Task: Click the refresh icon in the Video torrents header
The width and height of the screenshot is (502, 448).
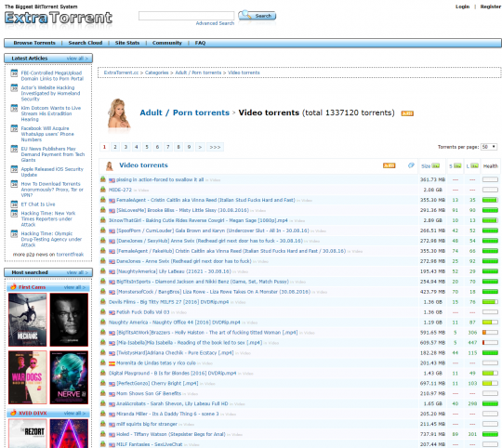Action: pyautogui.click(x=411, y=165)
